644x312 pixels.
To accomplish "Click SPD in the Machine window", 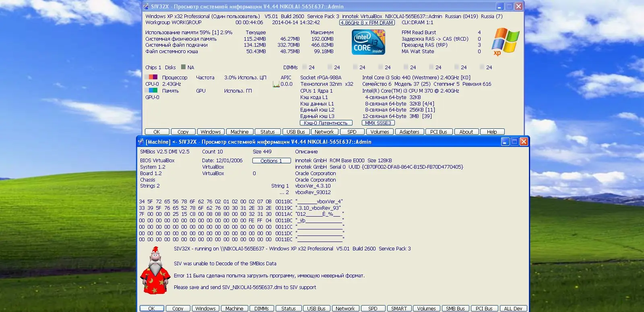I will point(373,308).
